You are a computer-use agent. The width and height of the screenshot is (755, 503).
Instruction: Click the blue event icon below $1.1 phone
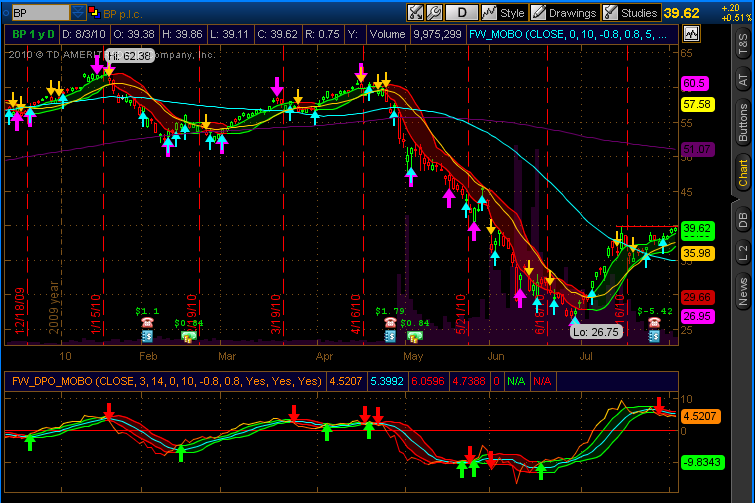click(147, 336)
